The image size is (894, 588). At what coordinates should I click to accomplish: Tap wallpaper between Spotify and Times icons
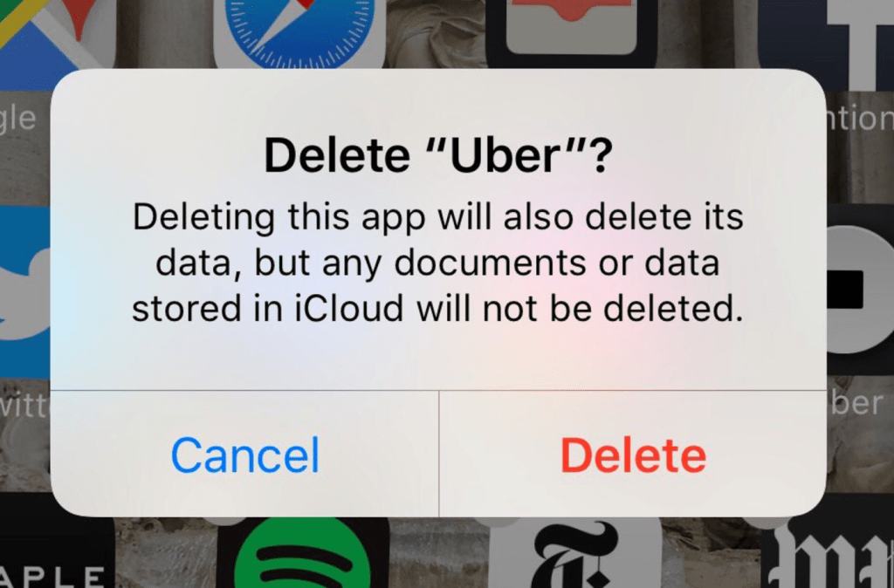pyautogui.click(x=439, y=554)
